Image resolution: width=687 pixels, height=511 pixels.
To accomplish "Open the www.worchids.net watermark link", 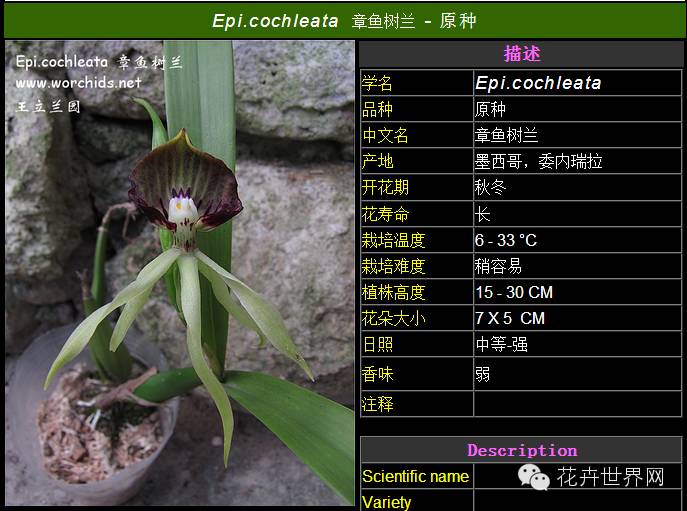I will [x=78, y=83].
